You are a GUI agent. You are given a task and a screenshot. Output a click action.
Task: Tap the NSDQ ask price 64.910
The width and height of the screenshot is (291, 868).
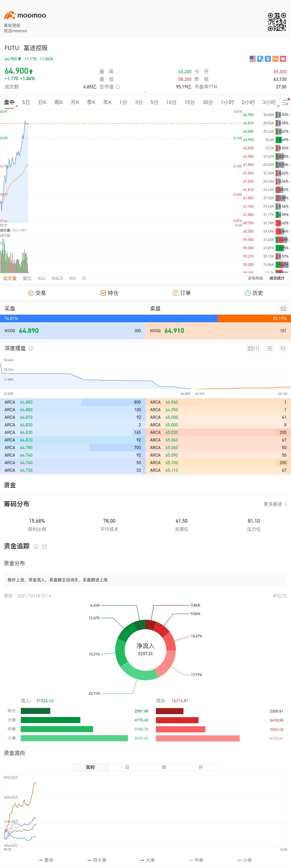[x=174, y=331]
